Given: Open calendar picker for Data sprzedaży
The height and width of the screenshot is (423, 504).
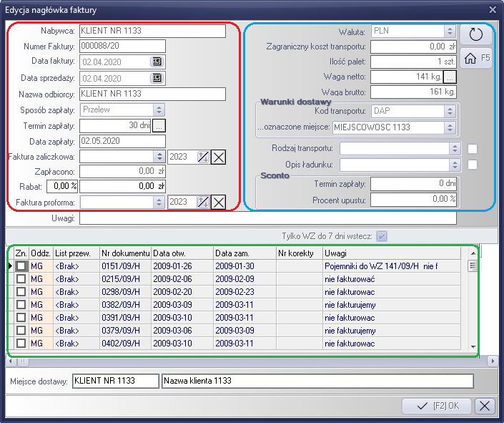Looking at the screenshot, I should [x=157, y=78].
